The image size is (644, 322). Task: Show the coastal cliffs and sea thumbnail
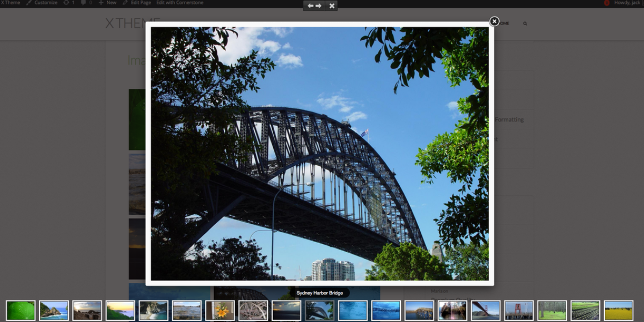[x=54, y=311]
